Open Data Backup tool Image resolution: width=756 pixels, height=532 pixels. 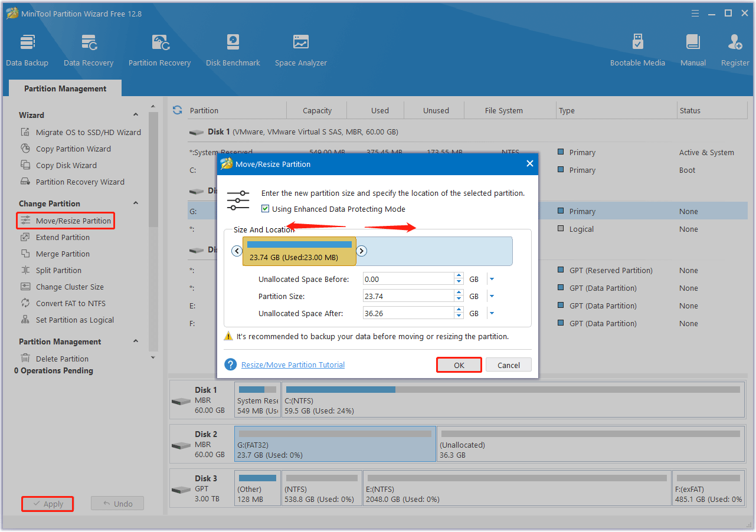click(x=27, y=51)
